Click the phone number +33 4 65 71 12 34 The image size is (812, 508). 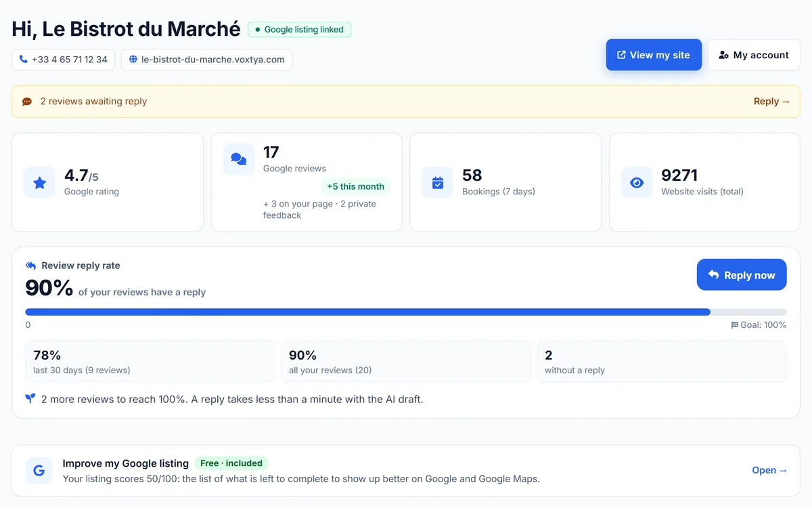64,60
